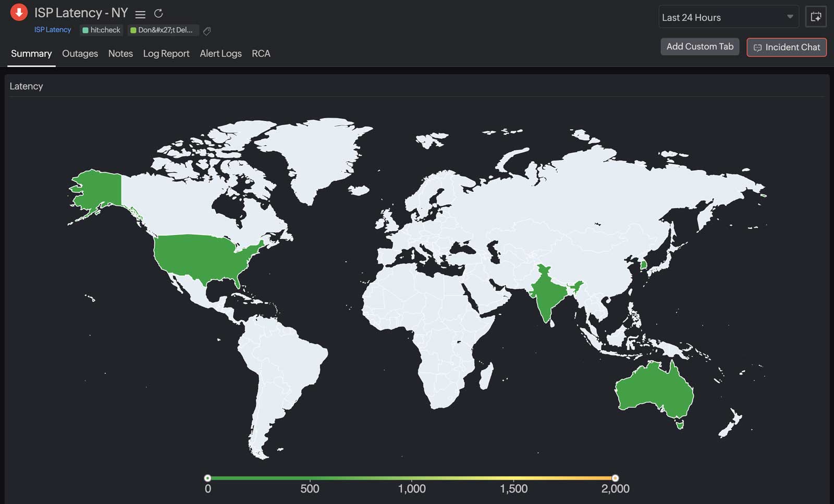Click the Don't Del tag's green square icon
The width and height of the screenshot is (834, 504).
point(132,30)
